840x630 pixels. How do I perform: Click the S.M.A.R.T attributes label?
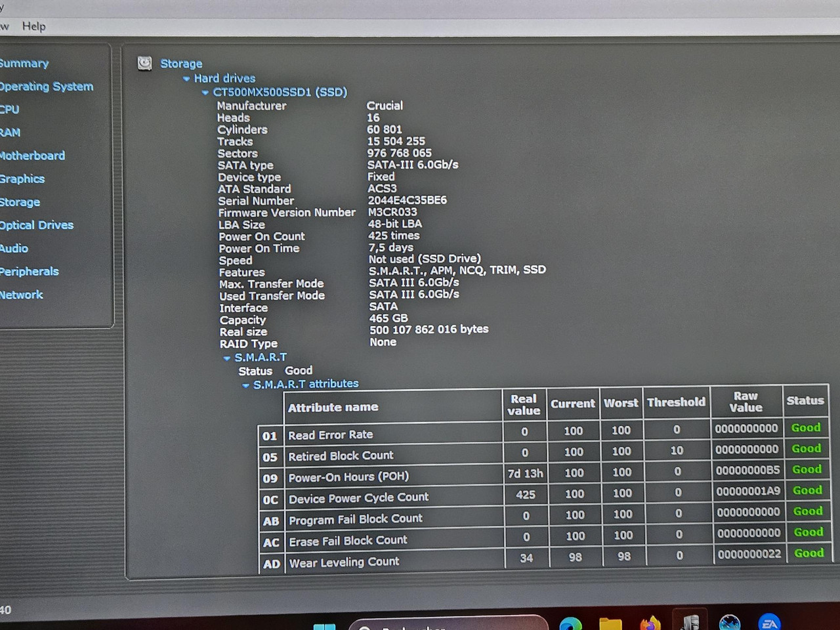click(x=306, y=384)
